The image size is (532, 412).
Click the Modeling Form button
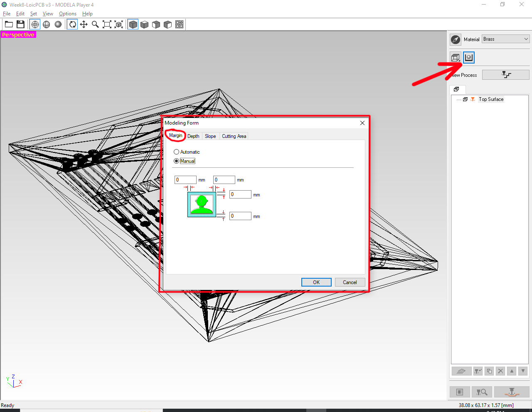469,58
